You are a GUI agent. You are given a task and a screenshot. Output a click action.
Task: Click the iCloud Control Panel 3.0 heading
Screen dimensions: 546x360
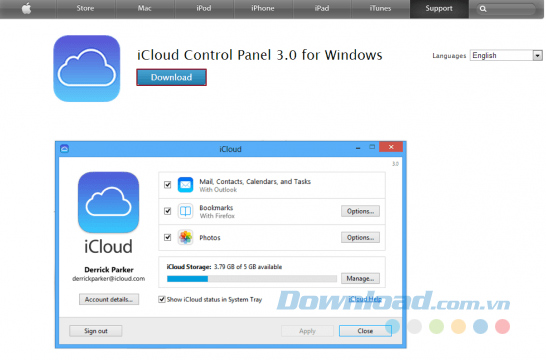click(x=259, y=55)
